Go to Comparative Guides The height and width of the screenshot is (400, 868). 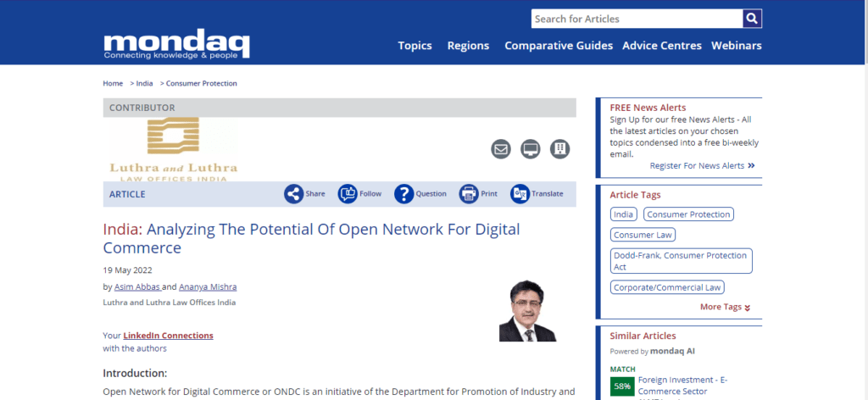[x=559, y=46]
